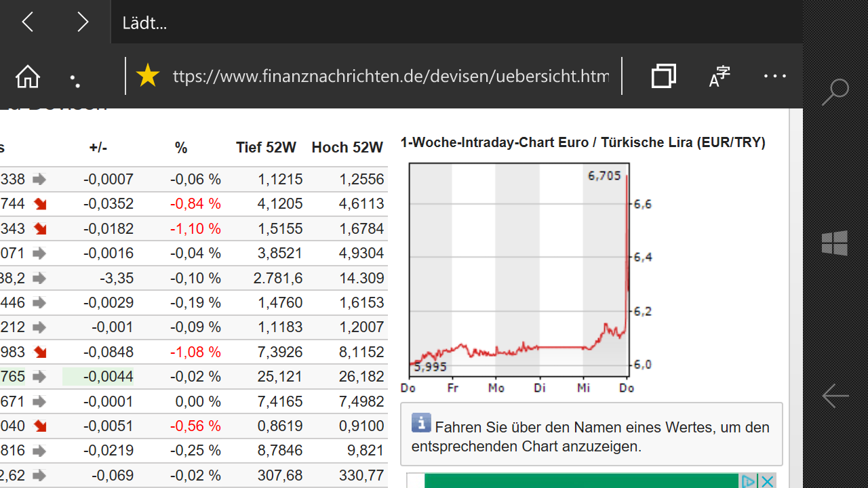Open the speed dial dots icon
Screen dimensions: 868x488
coord(75,80)
